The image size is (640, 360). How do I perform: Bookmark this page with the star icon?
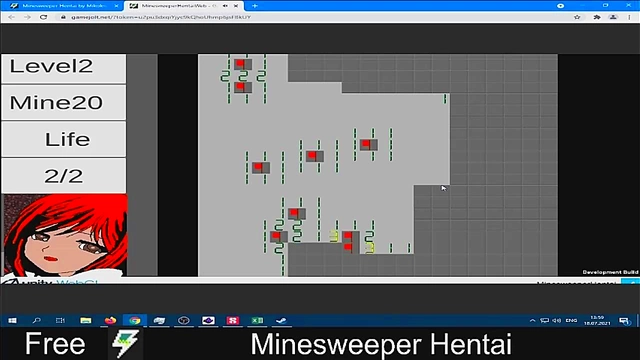[x=577, y=17]
